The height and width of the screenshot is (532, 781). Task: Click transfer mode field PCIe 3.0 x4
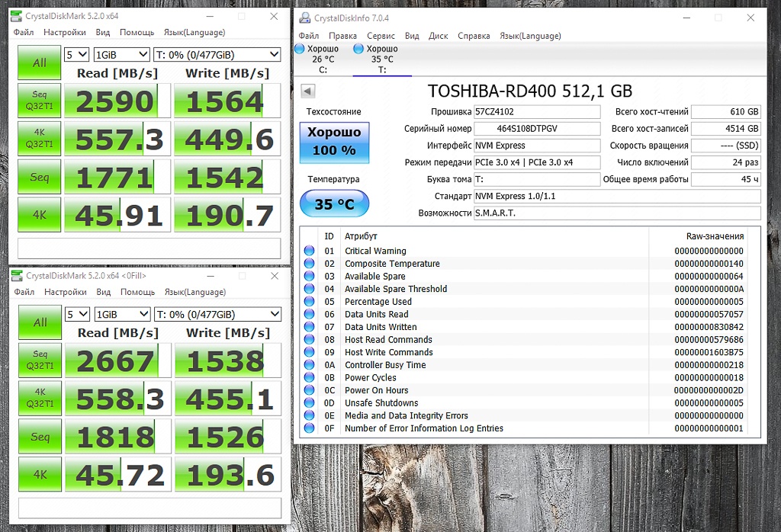tap(536, 162)
